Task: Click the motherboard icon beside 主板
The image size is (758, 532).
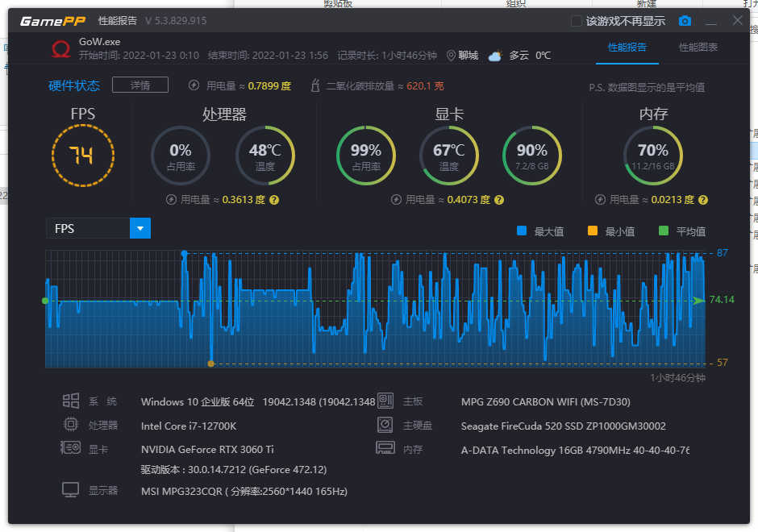Action: [x=385, y=401]
